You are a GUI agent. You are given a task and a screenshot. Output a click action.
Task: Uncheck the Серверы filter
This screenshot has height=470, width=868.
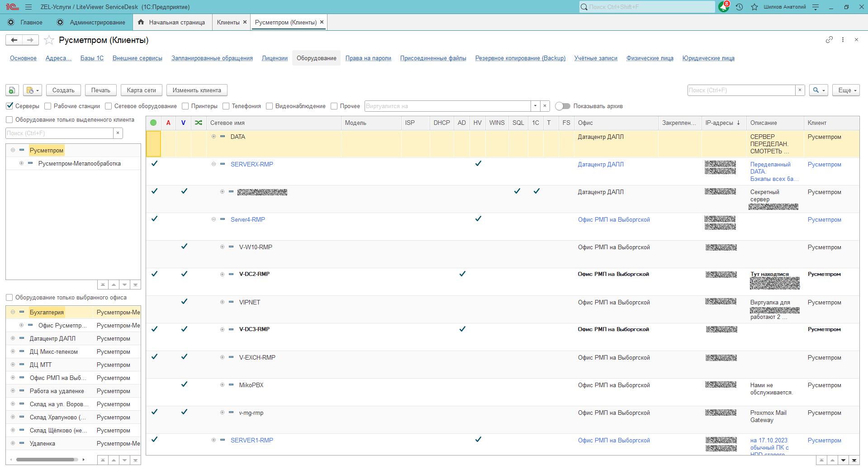pos(9,106)
